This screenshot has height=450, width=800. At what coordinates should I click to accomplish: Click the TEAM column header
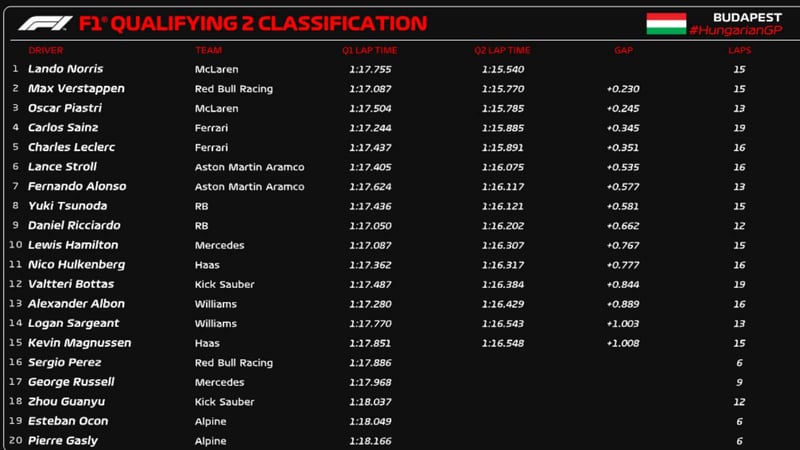click(x=208, y=49)
